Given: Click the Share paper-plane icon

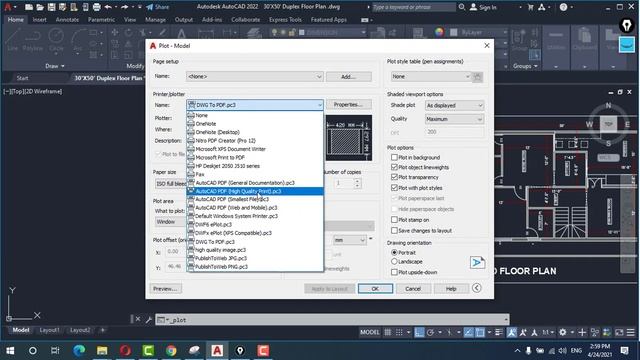Looking at the screenshot, I should 149,7.
